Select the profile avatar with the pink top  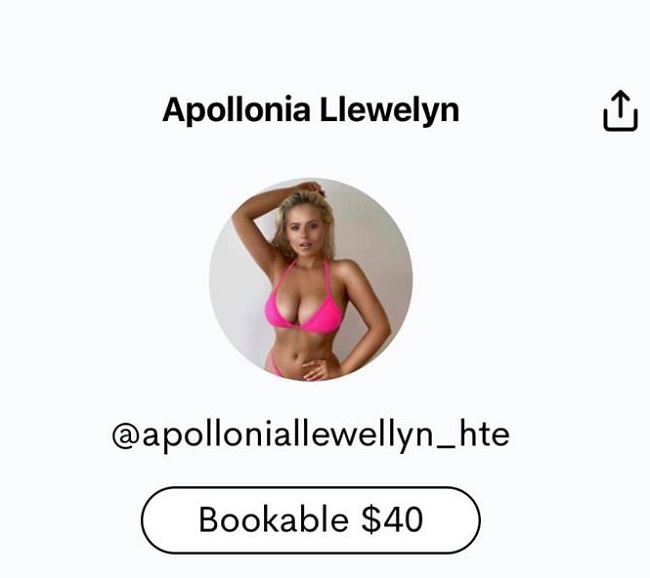pyautogui.click(x=311, y=280)
